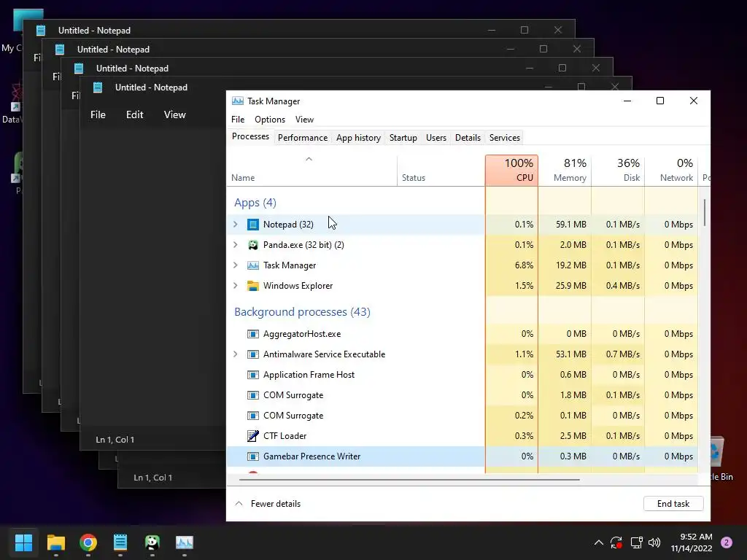Image resolution: width=747 pixels, height=560 pixels.
Task: Expand the Notepad (32) process group
Action: tap(236, 225)
